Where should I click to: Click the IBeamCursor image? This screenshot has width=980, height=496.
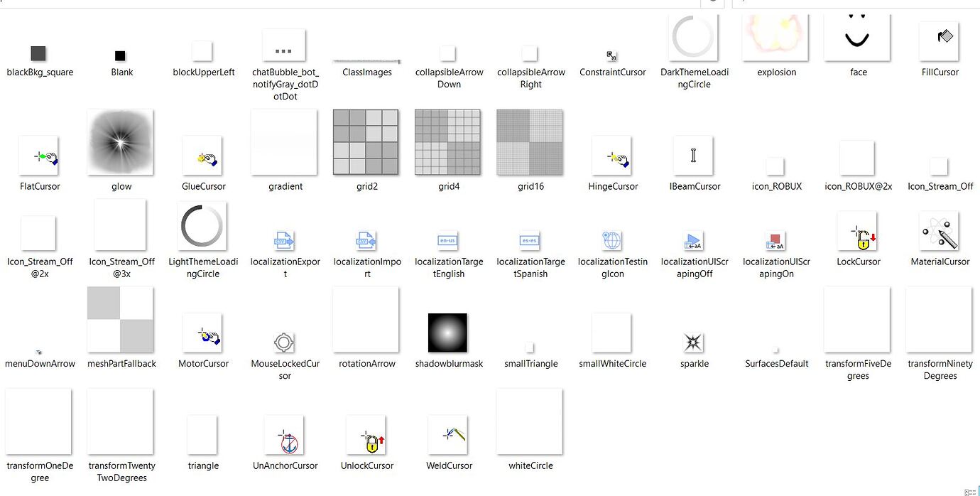[693, 154]
